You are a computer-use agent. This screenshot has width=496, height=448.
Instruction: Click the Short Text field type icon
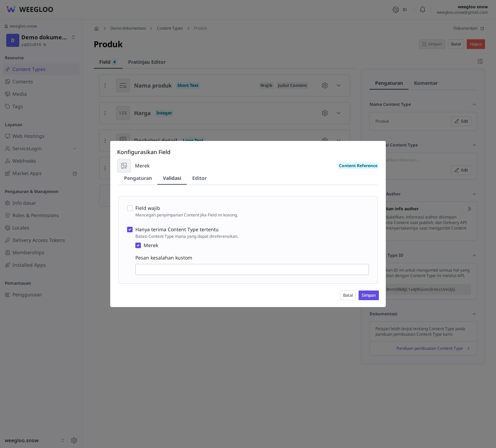tap(123, 85)
